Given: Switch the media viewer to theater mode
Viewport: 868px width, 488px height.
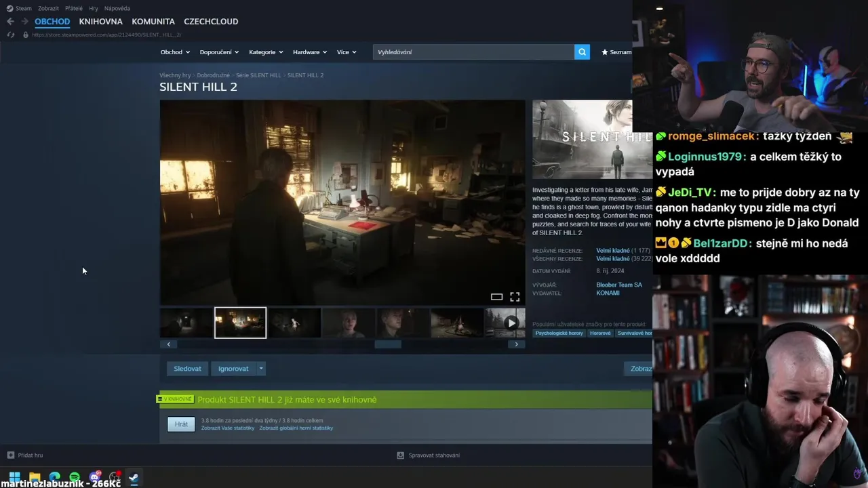Looking at the screenshot, I should coord(496,297).
